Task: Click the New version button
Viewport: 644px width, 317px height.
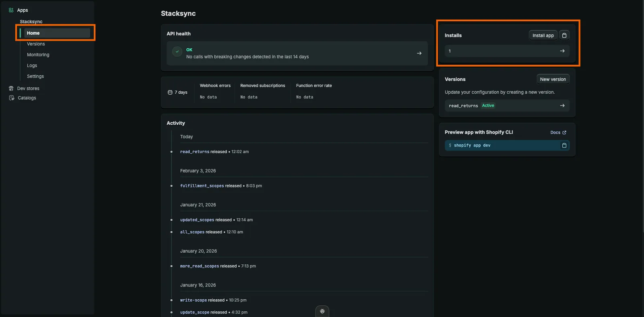Action: pos(553,79)
